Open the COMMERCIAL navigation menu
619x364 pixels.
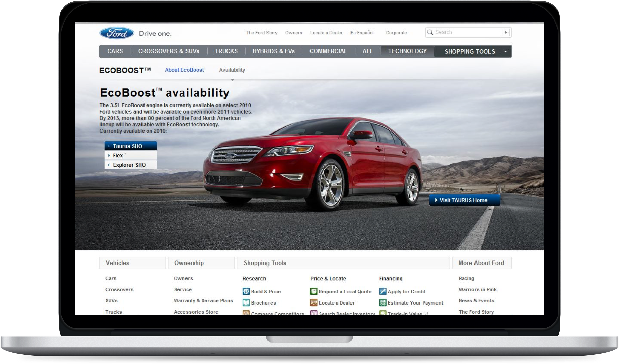tap(328, 51)
